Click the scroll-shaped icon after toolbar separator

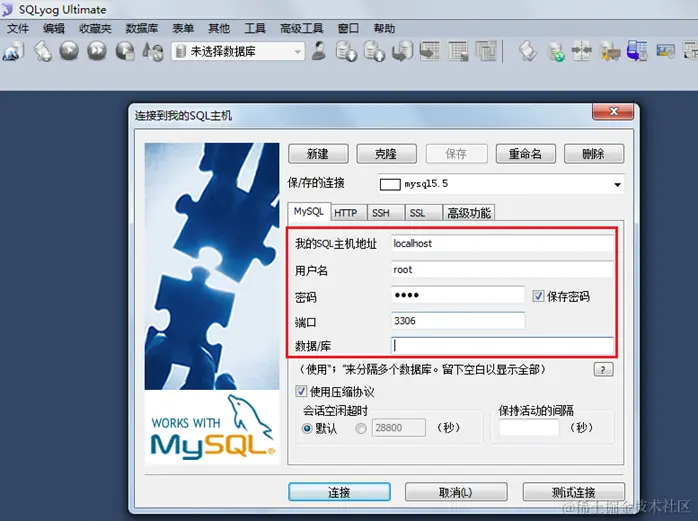tap(528, 51)
